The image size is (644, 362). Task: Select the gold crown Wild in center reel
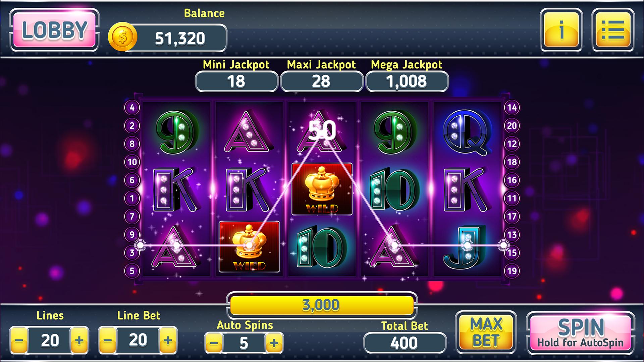[x=322, y=189]
